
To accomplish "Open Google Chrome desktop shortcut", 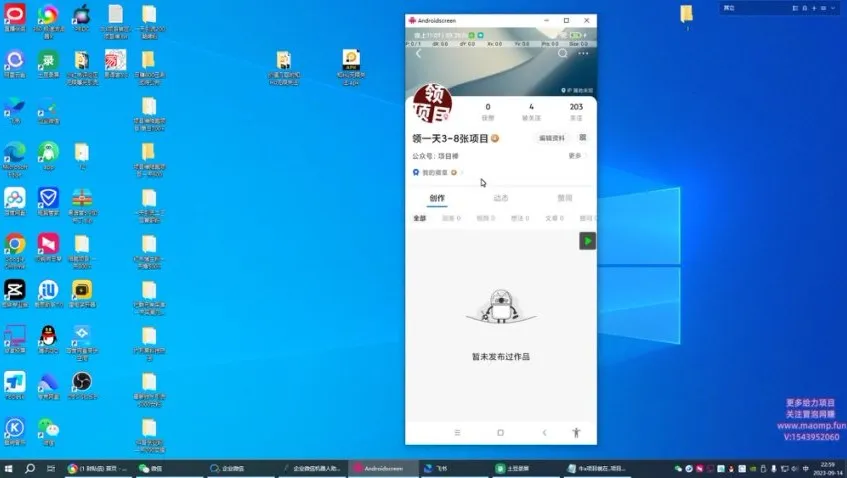I will (x=15, y=245).
